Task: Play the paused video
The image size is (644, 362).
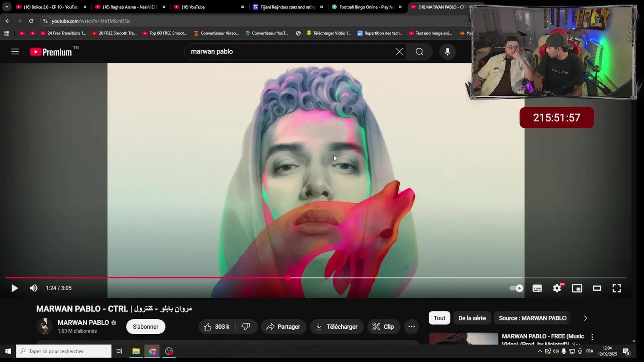Action: [x=14, y=288]
